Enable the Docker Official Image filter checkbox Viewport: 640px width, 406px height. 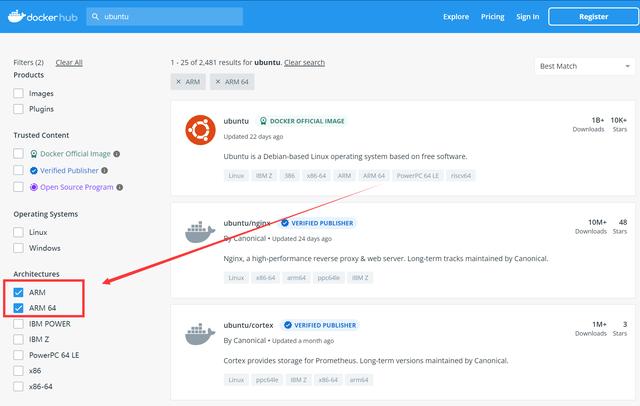(18, 154)
